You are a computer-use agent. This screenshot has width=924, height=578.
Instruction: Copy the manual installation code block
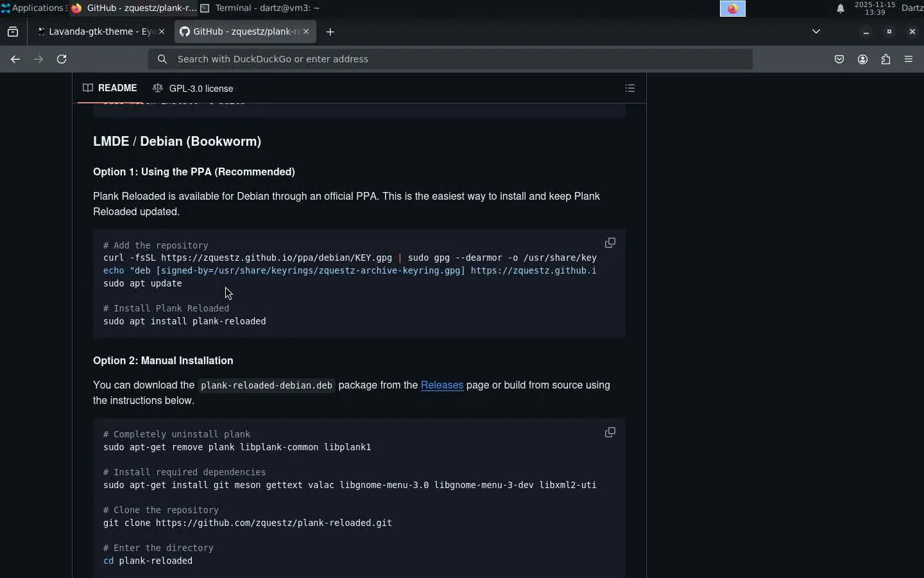[610, 432]
